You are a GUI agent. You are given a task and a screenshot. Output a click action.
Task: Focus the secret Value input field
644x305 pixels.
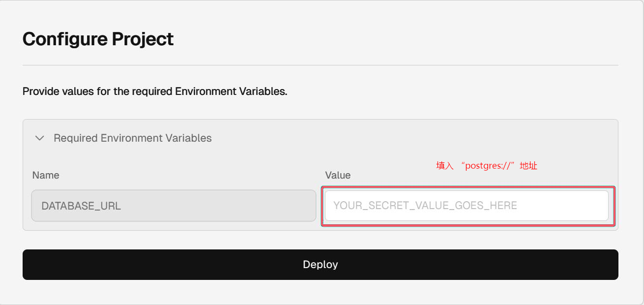click(x=467, y=206)
